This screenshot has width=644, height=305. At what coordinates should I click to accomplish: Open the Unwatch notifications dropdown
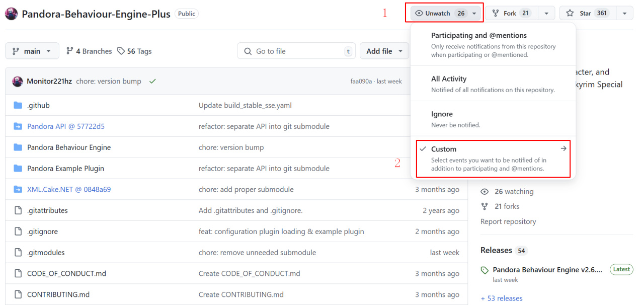(x=446, y=14)
